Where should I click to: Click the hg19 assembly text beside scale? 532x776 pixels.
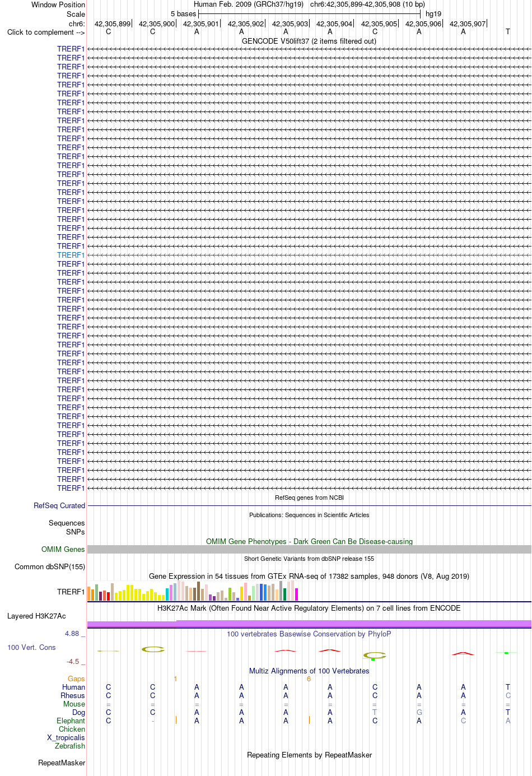[x=433, y=13]
